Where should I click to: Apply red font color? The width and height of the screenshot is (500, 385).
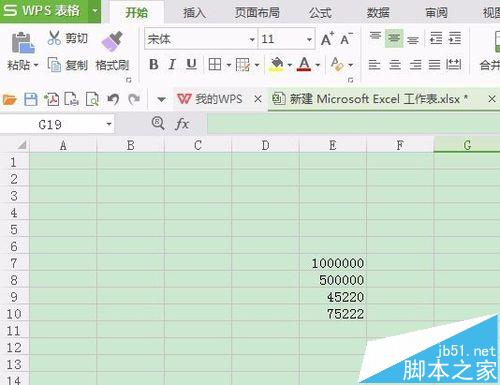[x=304, y=64]
